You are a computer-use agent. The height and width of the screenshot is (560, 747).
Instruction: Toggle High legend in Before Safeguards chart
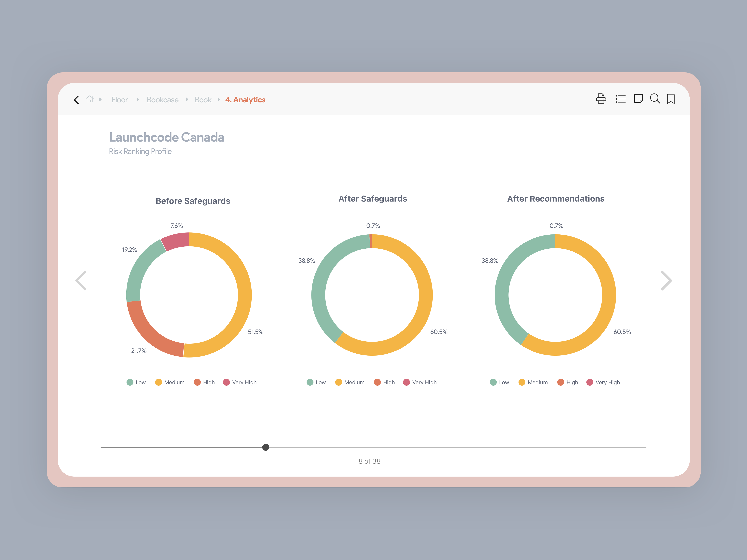coord(204,382)
